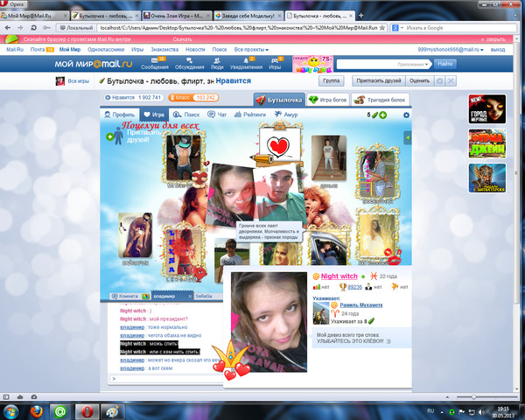Switch to the Трагедия белок tab

pos(381,100)
